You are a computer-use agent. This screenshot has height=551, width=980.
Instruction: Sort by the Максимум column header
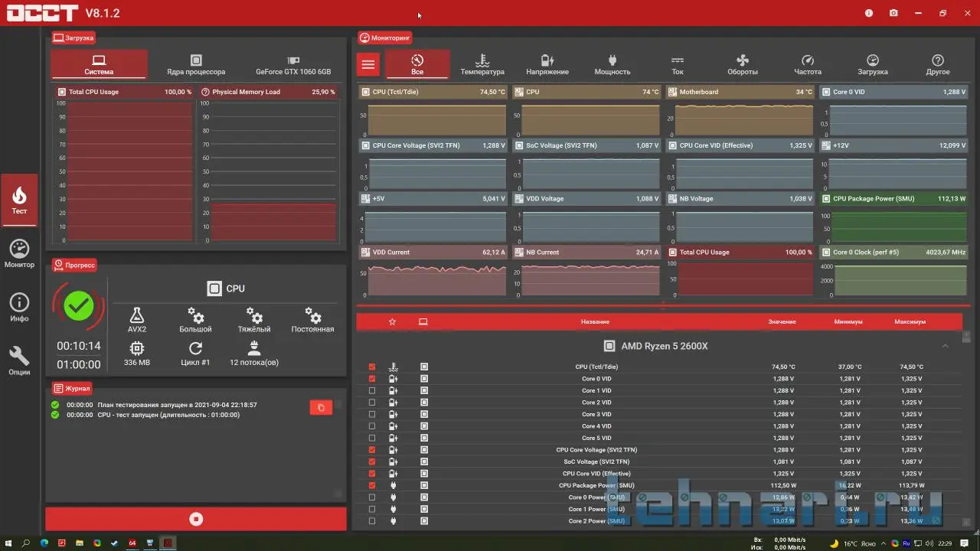(910, 322)
